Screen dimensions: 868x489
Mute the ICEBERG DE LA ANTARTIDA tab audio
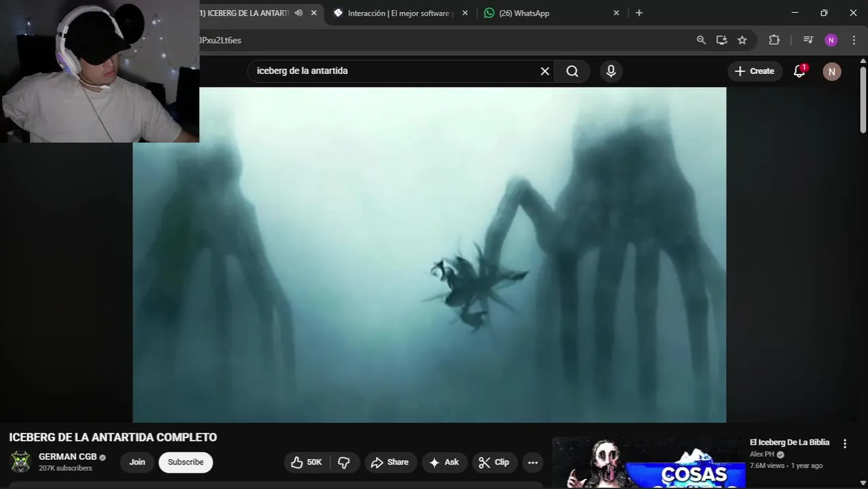pyautogui.click(x=298, y=13)
